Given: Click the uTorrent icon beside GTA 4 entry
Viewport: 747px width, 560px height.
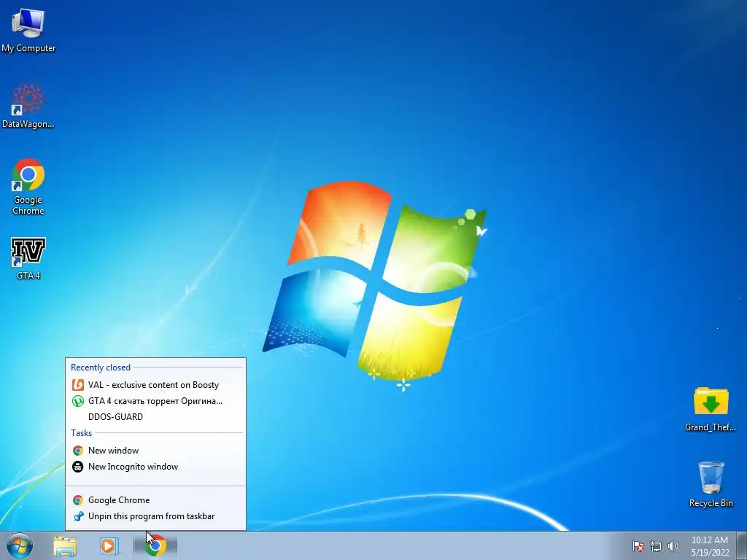Looking at the screenshot, I should pos(77,401).
